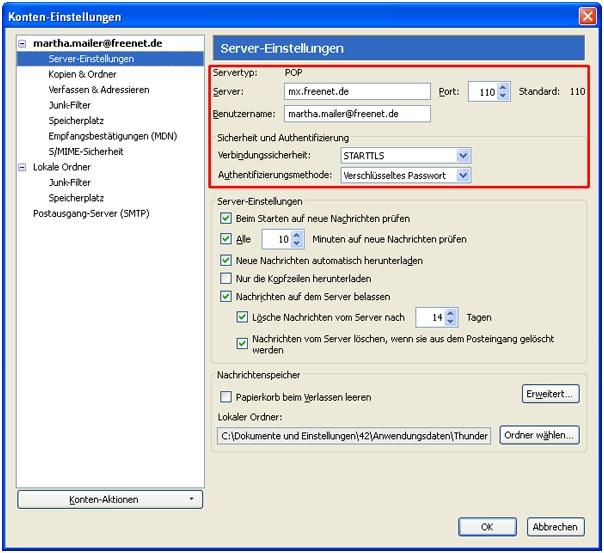Toggle Lösche Nachrichten vom Server nach checkbox
Screen dimensions: 604x553
pos(242,317)
